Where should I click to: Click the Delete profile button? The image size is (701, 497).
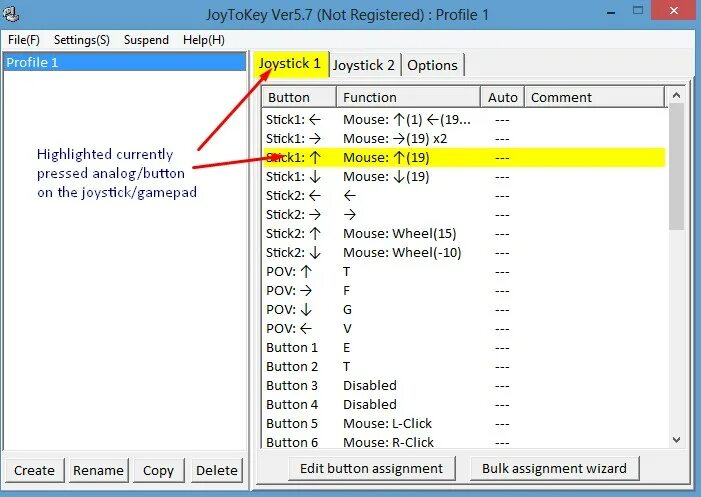tap(217, 470)
